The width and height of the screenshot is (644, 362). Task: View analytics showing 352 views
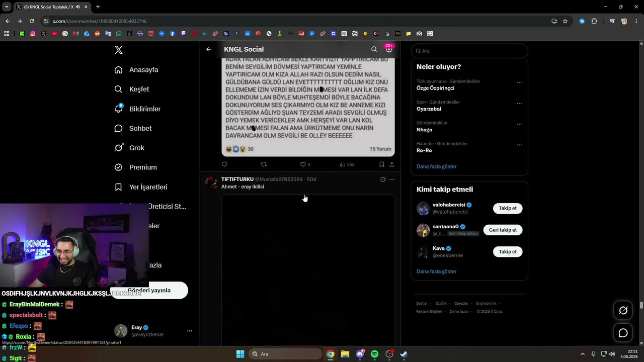click(x=347, y=164)
